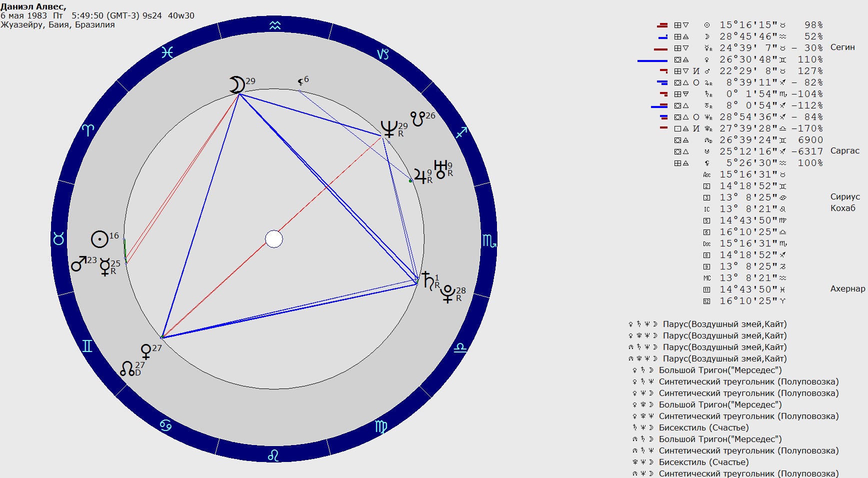Select the Sun symbol in the chart

pyautogui.click(x=100, y=239)
